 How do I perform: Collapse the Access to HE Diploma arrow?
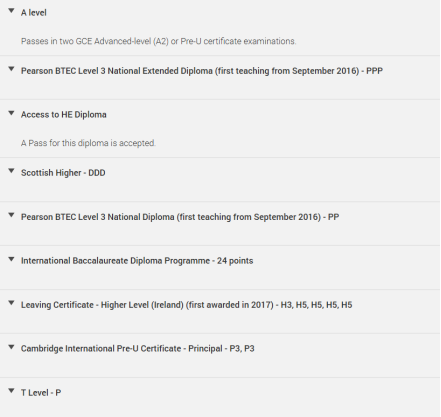click(x=11, y=113)
